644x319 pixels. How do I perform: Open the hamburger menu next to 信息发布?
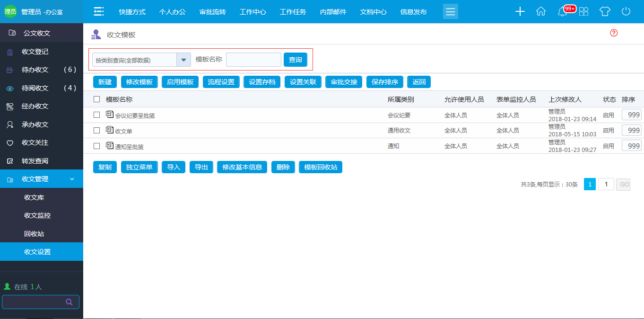coord(450,11)
